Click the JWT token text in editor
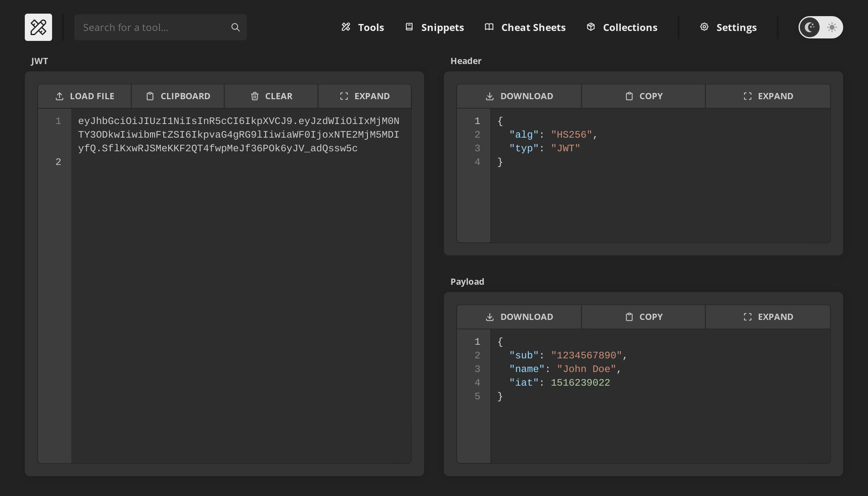The width and height of the screenshot is (868, 496). click(x=238, y=135)
